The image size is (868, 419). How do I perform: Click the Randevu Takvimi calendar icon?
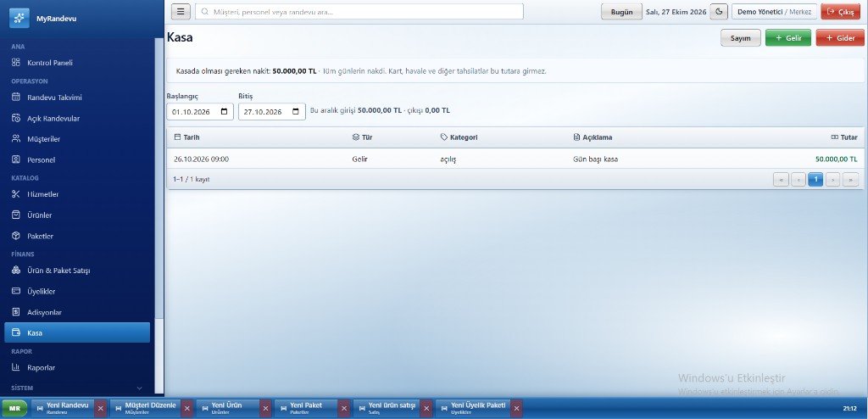tap(16, 97)
